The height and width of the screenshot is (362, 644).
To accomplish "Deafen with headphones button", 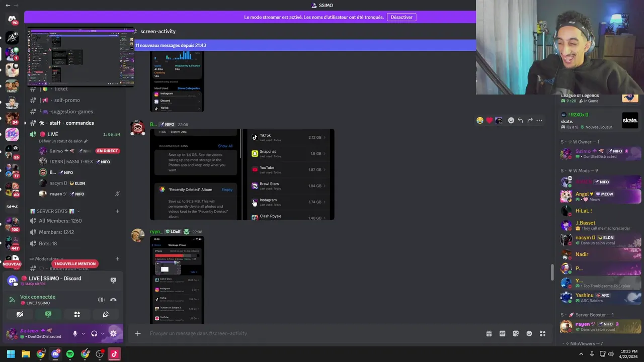I will (x=94, y=333).
